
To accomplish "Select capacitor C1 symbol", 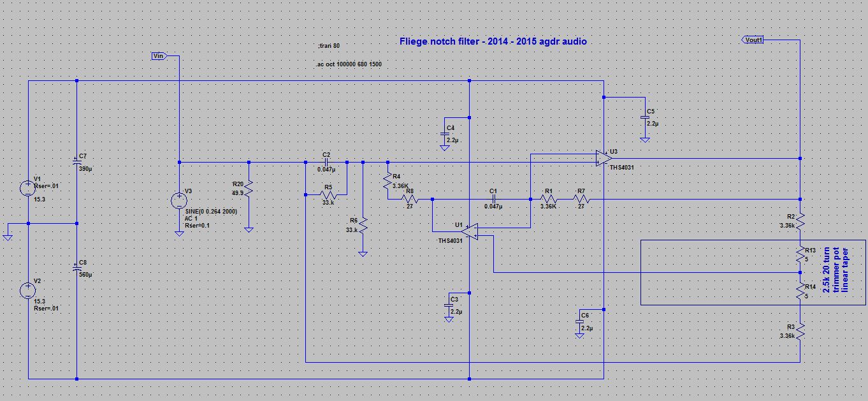I will [494, 199].
